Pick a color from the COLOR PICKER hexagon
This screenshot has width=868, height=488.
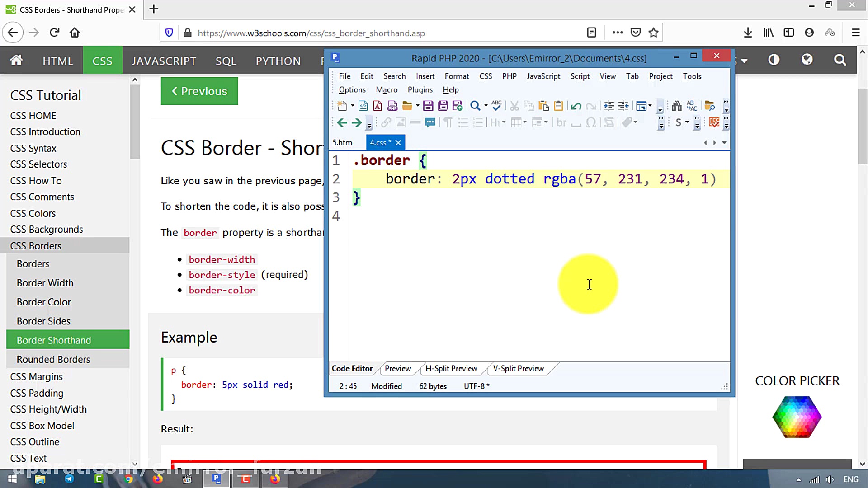click(797, 417)
